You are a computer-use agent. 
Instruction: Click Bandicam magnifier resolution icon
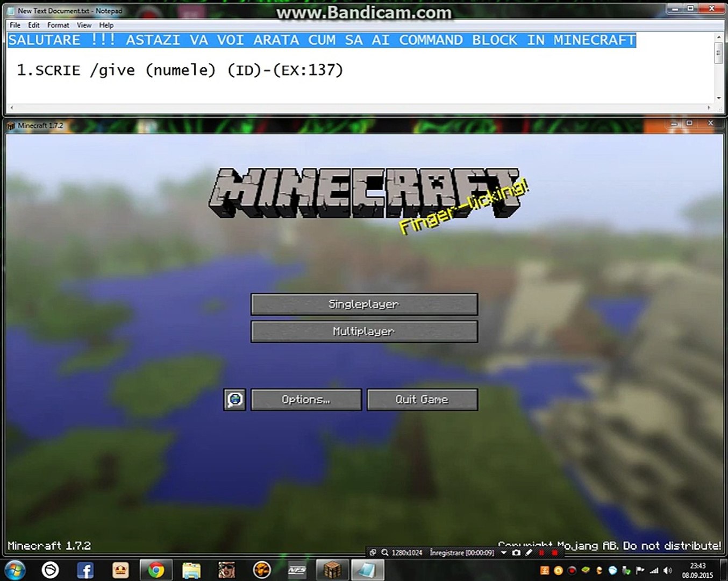pyautogui.click(x=385, y=552)
